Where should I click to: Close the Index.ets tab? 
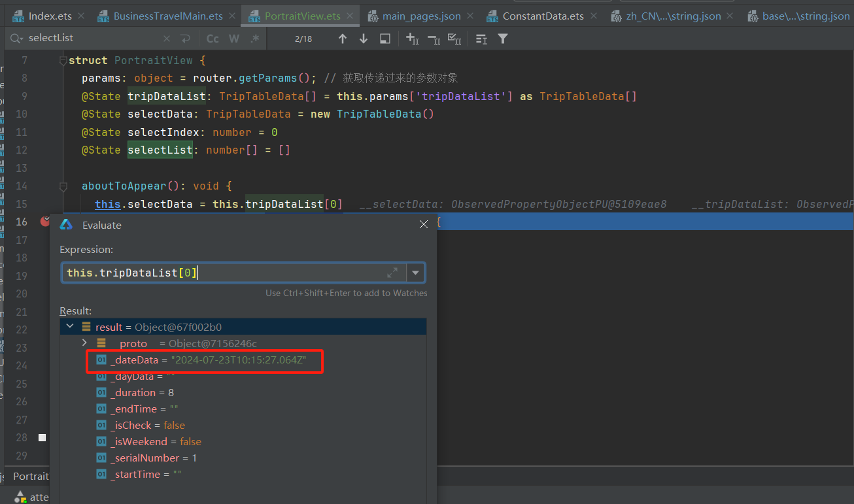pos(80,16)
